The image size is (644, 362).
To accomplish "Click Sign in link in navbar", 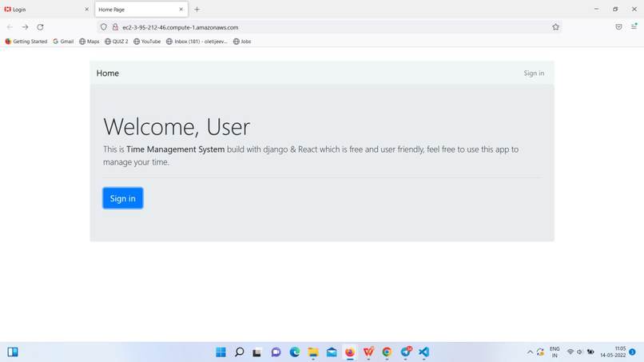I will [x=534, y=74].
